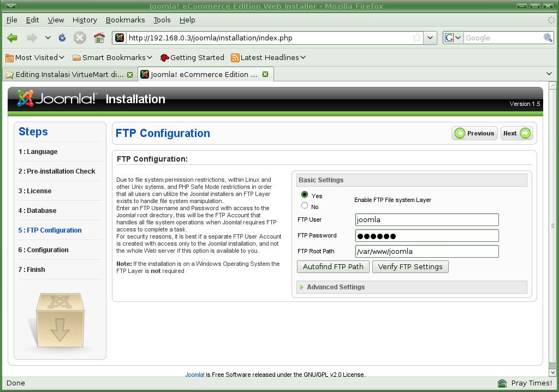The height and width of the screenshot is (392, 559).
Task: Expand the Smart Bookmarks folder
Action: [x=112, y=57]
